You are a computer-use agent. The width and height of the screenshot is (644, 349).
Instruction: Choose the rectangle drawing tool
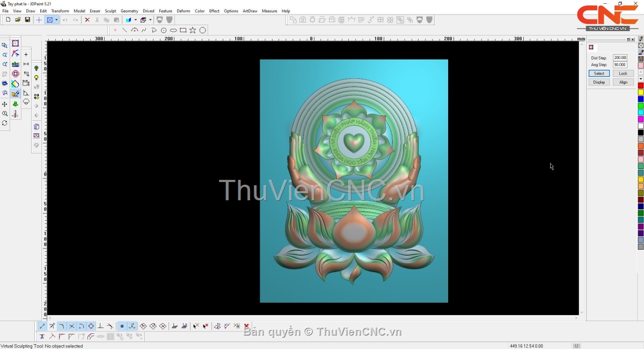tap(183, 30)
